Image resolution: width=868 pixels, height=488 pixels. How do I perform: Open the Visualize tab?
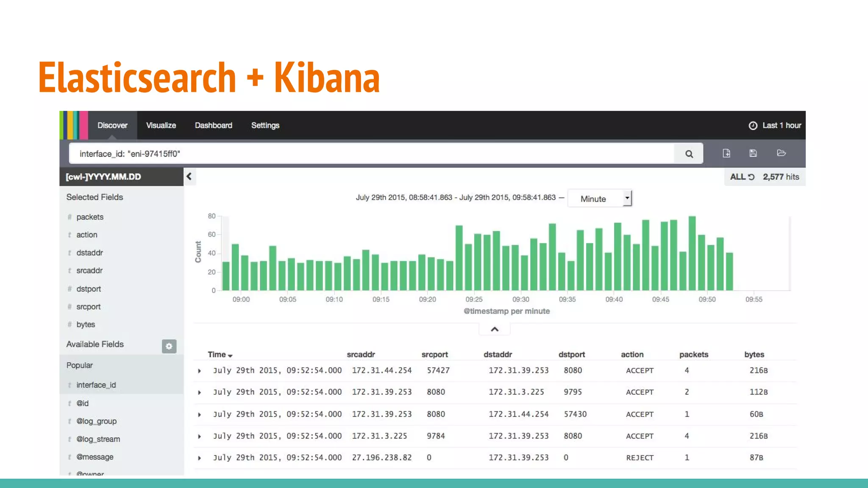point(161,125)
